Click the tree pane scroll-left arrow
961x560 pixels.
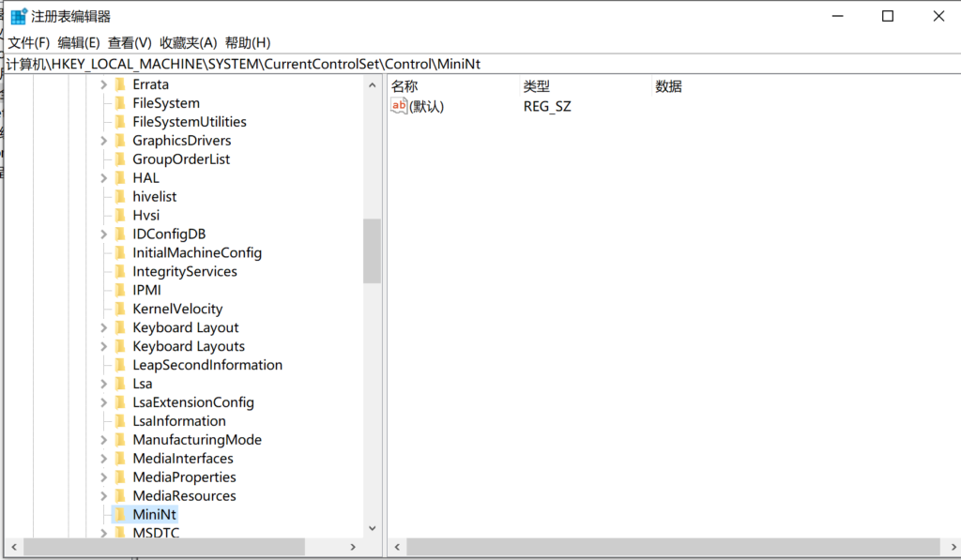[x=13, y=547]
